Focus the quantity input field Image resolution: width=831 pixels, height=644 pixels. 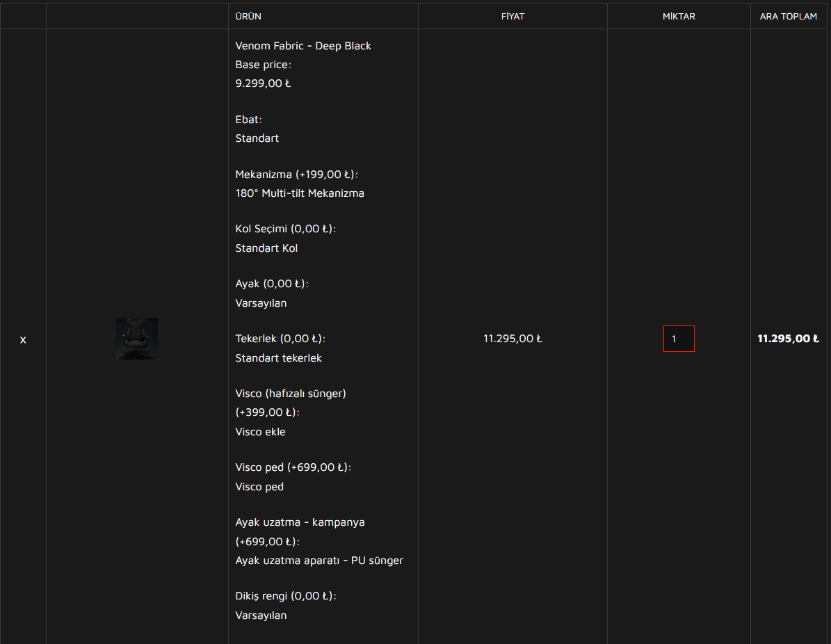point(679,339)
